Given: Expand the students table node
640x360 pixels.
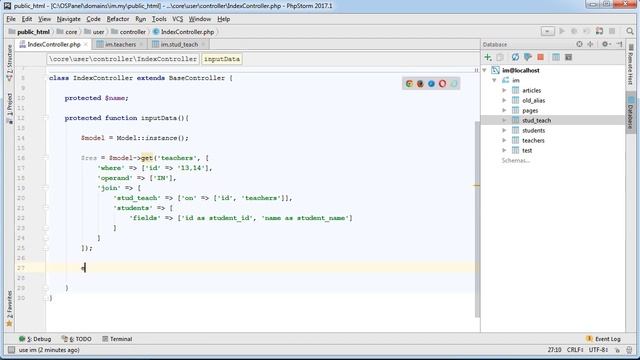Looking at the screenshot, I should pyautogui.click(x=504, y=130).
